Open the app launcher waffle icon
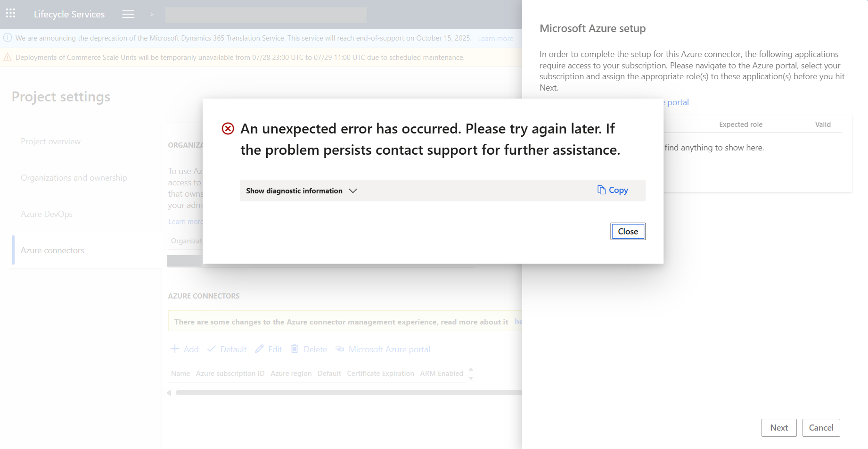The image size is (868, 449). pyautogui.click(x=10, y=13)
